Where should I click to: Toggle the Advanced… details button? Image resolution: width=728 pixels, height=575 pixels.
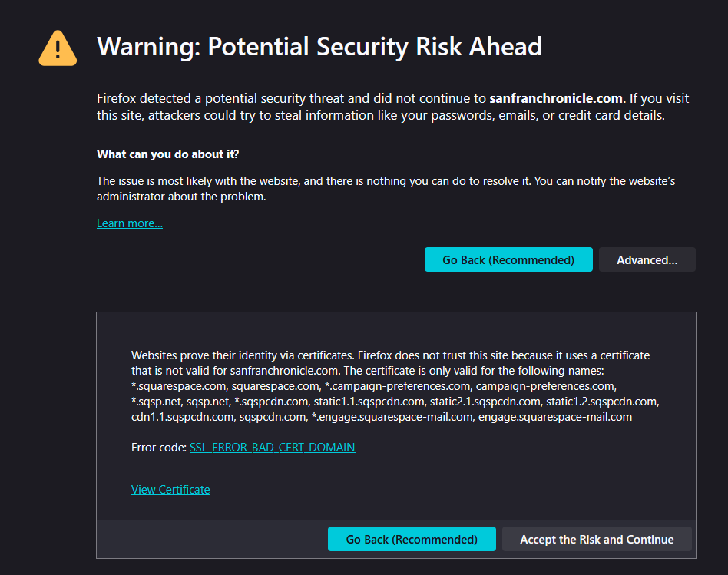coord(647,259)
